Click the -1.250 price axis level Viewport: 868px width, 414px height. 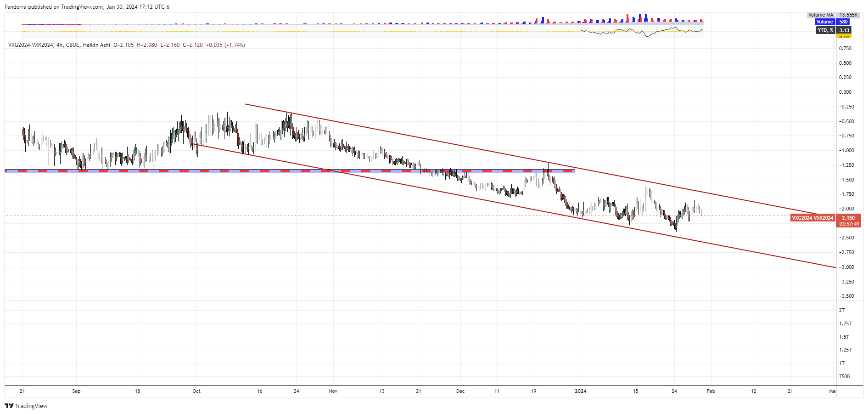[x=846, y=165]
